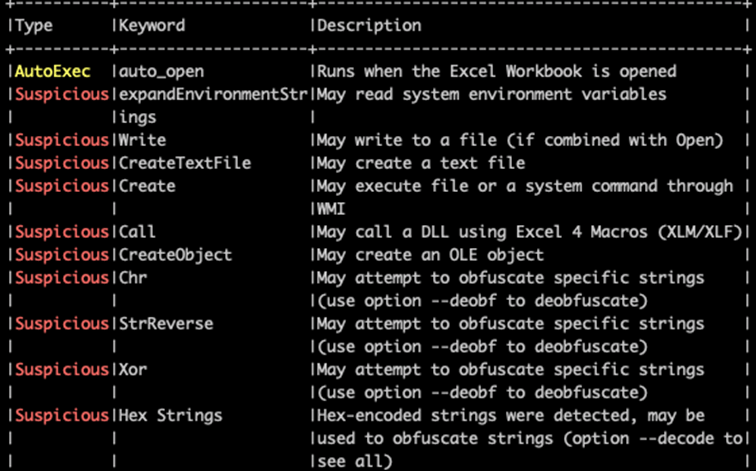Click the Type column header
Image resolution: width=756 pixels, height=471 pixels.
pyautogui.click(x=34, y=26)
